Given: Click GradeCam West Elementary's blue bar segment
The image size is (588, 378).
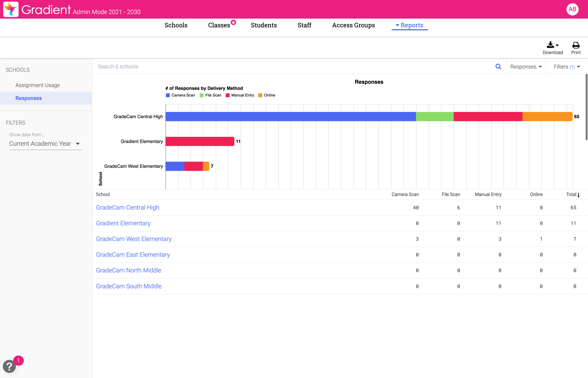Looking at the screenshot, I should (x=175, y=166).
